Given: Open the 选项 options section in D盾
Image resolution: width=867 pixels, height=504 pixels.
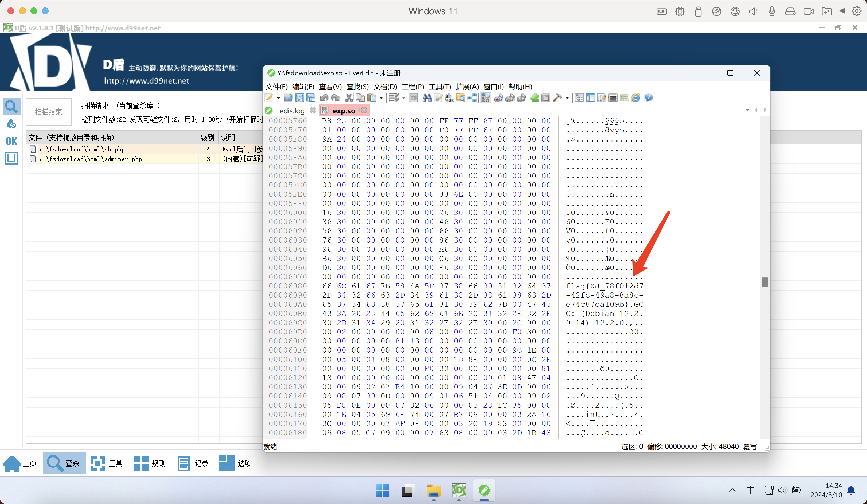Looking at the screenshot, I should coord(235,463).
